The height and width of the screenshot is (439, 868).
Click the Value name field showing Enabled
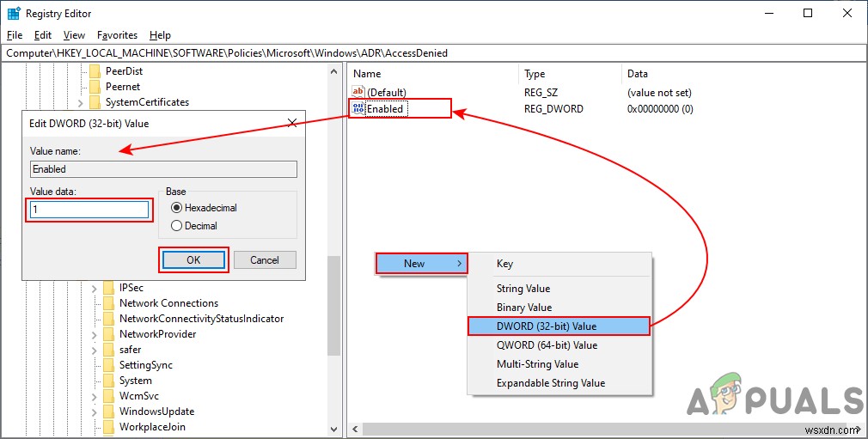coord(163,169)
